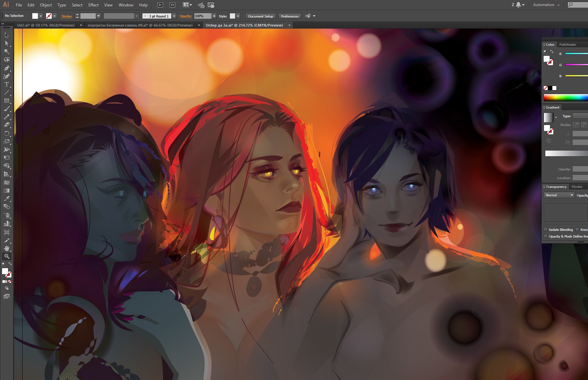Open the Effect menu
The width and height of the screenshot is (588, 380).
tap(93, 5)
